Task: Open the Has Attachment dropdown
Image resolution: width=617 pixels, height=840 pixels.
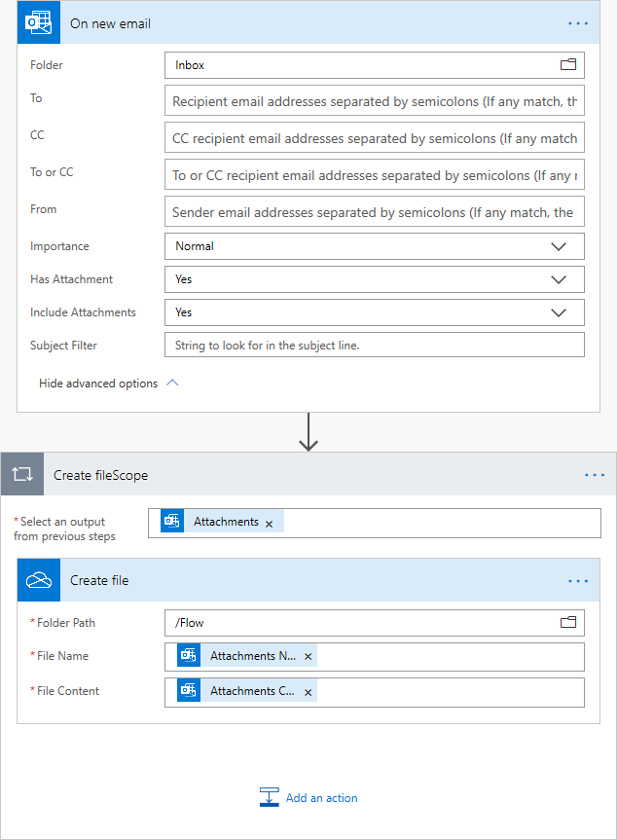Action: [559, 279]
